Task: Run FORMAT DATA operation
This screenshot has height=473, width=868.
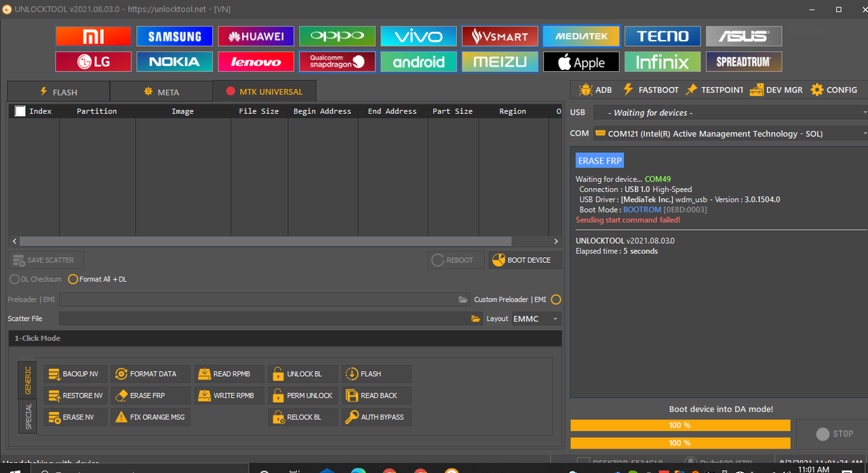Action: (x=151, y=374)
